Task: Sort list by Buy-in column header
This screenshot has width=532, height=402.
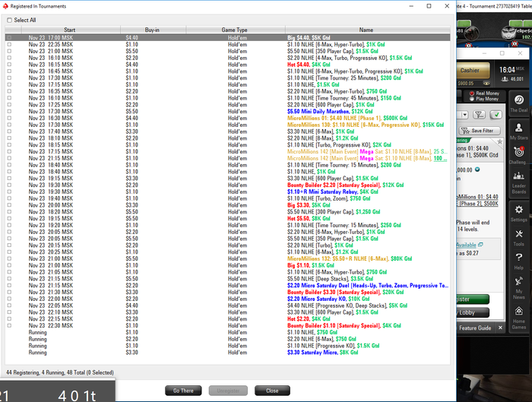Action: (x=152, y=30)
